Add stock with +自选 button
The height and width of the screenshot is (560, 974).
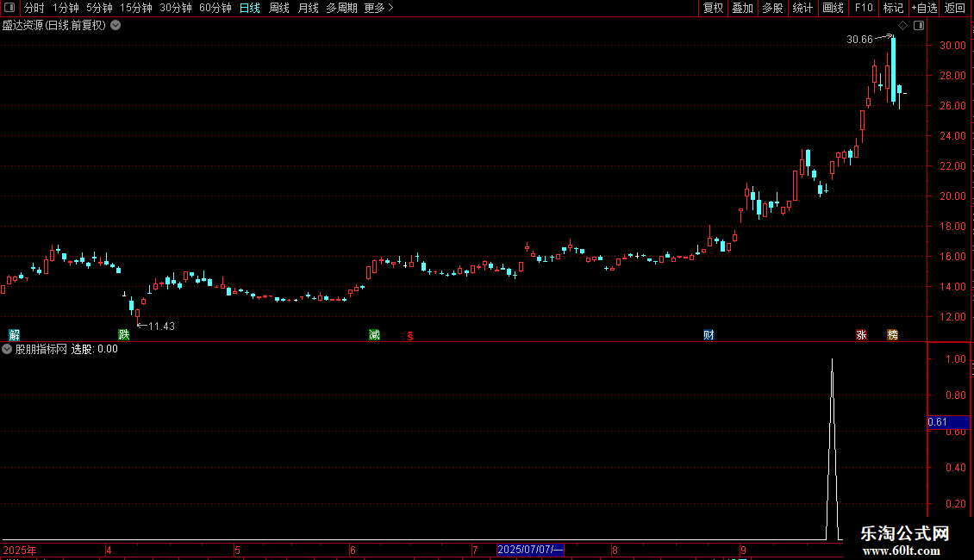(x=924, y=8)
